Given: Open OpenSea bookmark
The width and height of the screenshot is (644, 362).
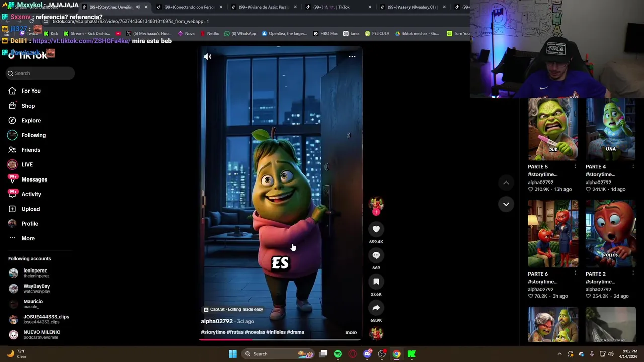Looking at the screenshot, I should point(284,34).
